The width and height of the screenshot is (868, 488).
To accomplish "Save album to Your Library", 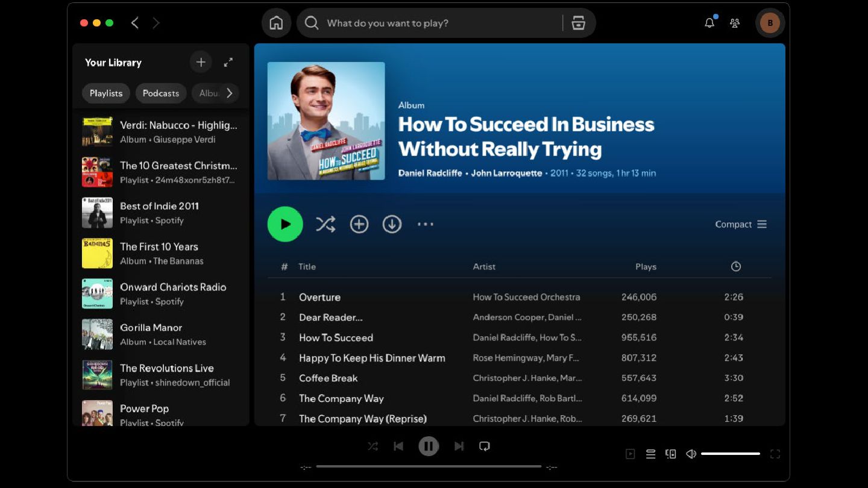I will pos(359,224).
